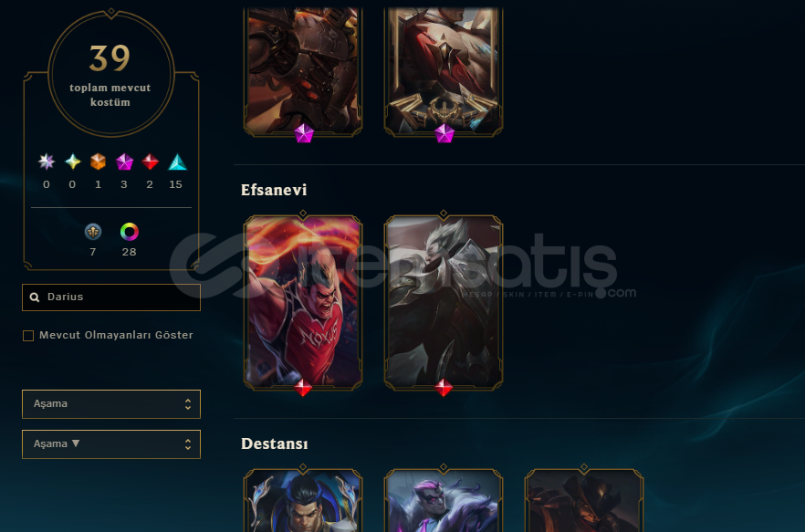Select the Efsanevi section heading
The width and height of the screenshot is (805, 532).
pos(274,190)
